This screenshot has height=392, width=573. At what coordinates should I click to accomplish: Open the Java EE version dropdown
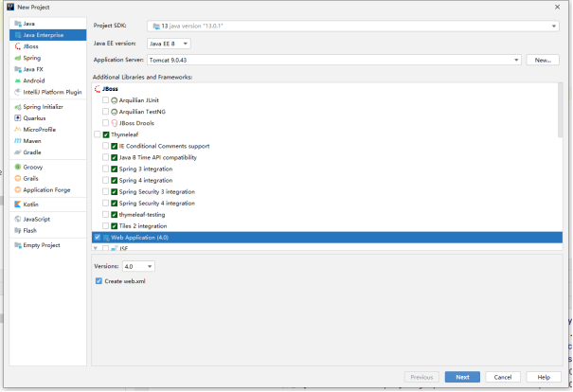169,44
